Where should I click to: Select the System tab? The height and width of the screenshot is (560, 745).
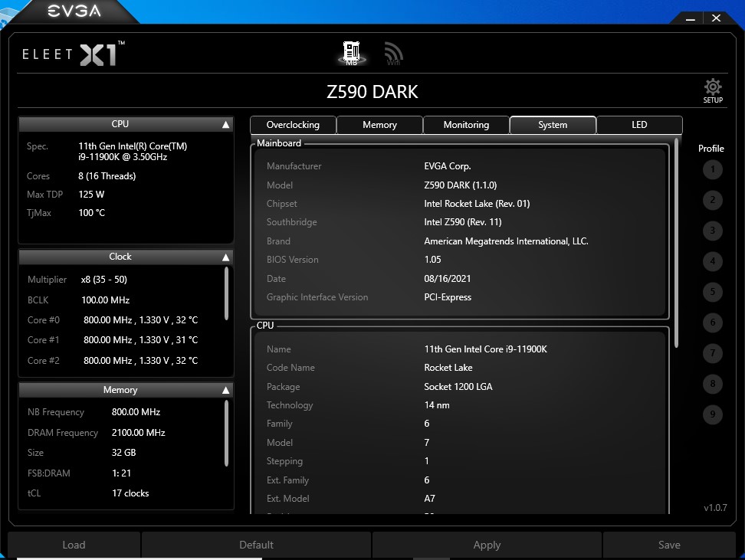point(553,125)
